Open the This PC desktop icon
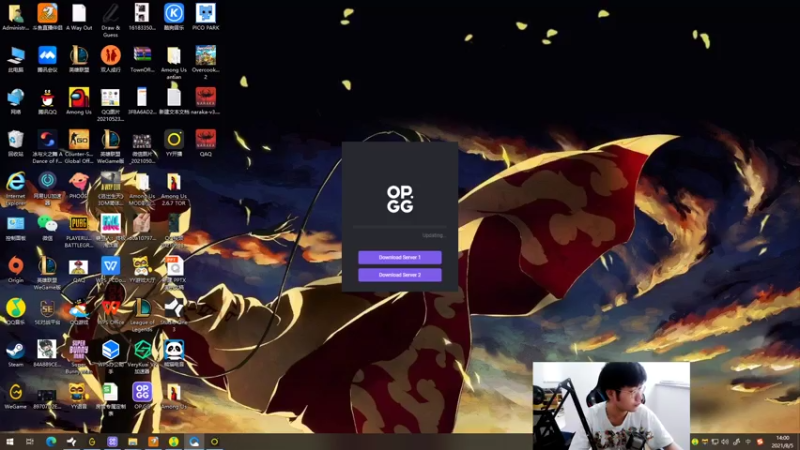This screenshot has width=800, height=450. pyautogui.click(x=15, y=59)
